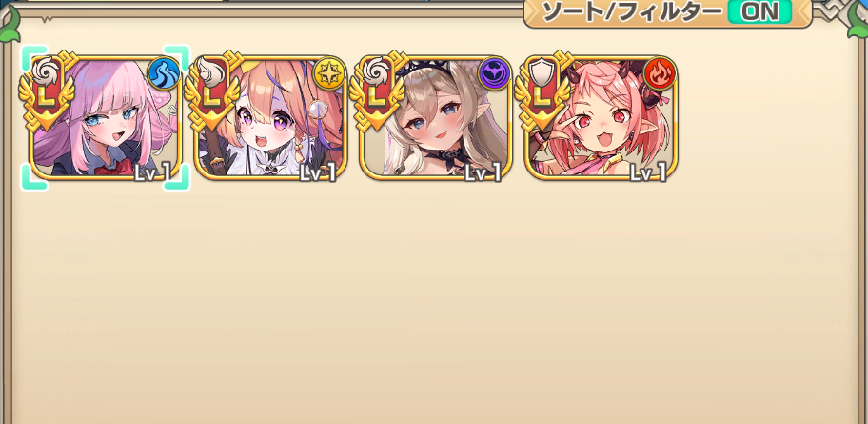Select the pink-haired water character portrait
Viewport: 868px width, 424px height.
(106, 117)
